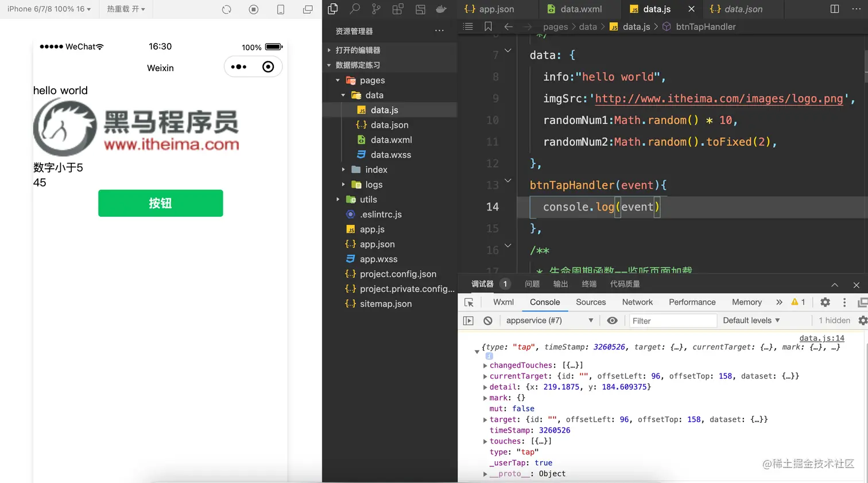
Task: Switch to the data.json editor tab
Action: (x=743, y=9)
